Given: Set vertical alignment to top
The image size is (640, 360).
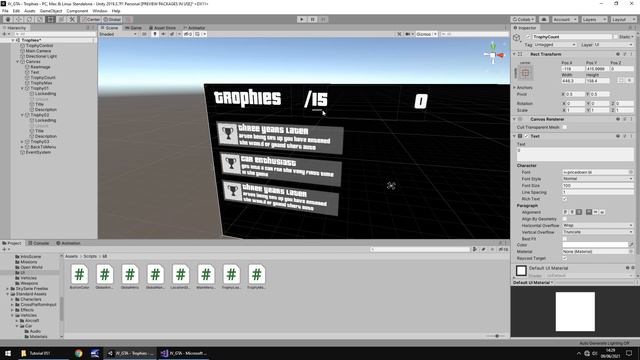Looking at the screenshot, I should click(589, 212).
